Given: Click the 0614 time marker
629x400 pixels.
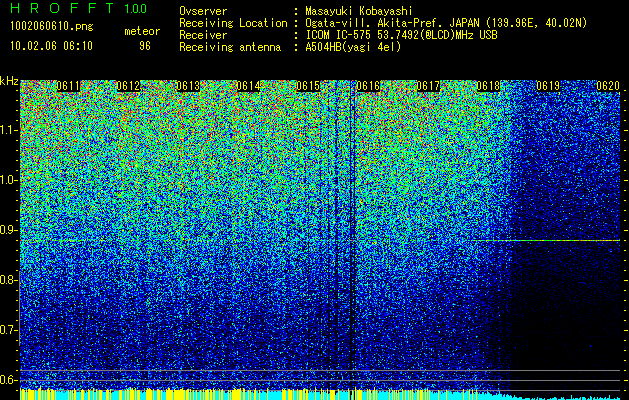Looking at the screenshot, I should coord(248,86).
